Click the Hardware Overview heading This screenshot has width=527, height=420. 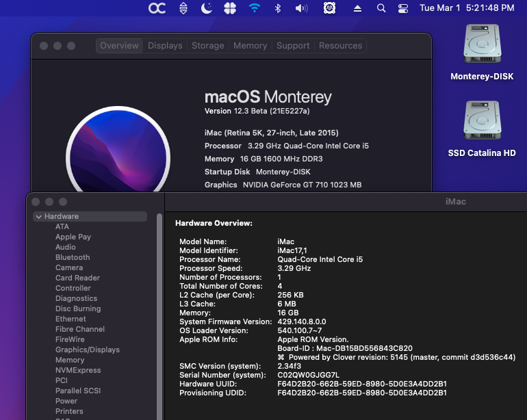coord(214,223)
